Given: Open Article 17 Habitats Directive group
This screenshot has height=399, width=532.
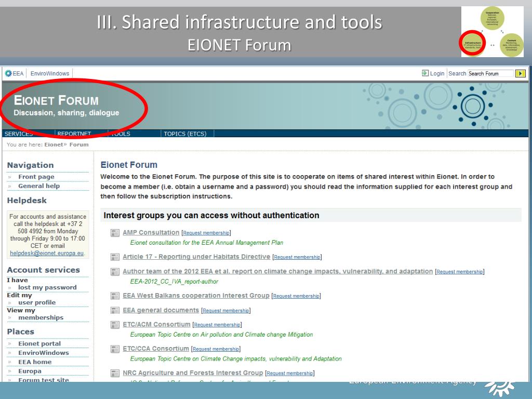Looking at the screenshot, I should tap(196, 257).
